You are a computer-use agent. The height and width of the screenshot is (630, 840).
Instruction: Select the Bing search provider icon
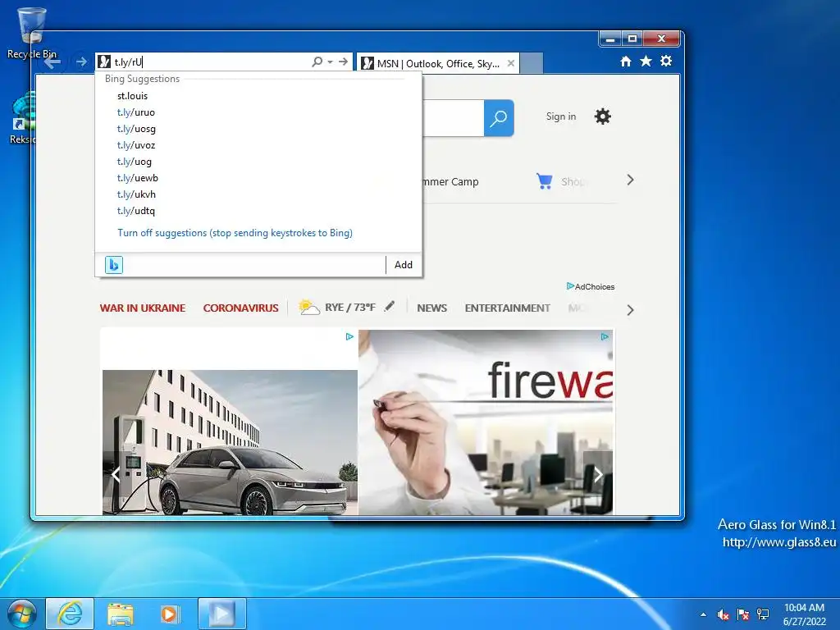pyautogui.click(x=113, y=265)
